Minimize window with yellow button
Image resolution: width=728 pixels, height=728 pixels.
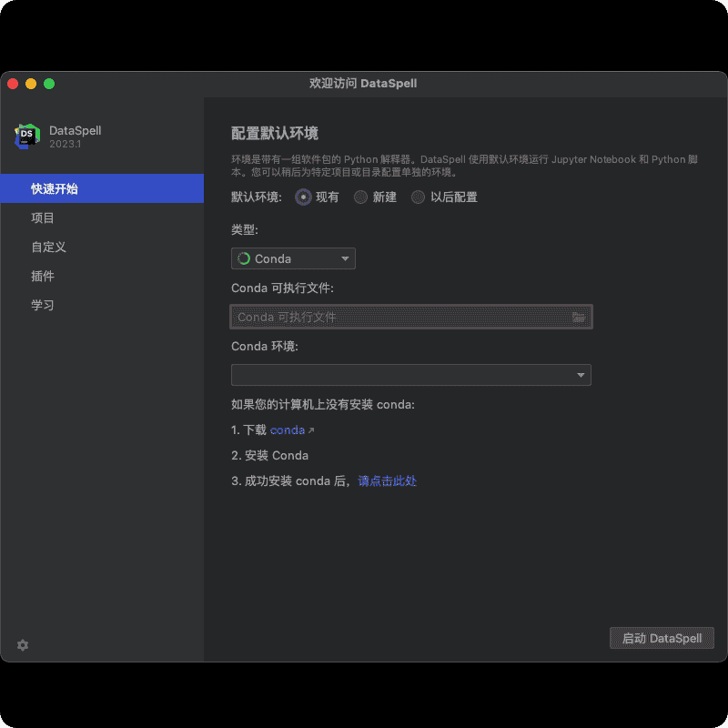coord(31,84)
